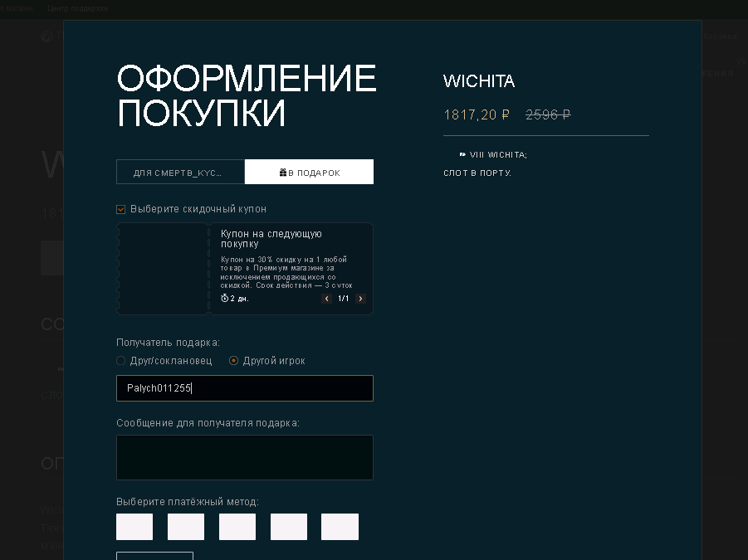Select the 'Другой игрок' radio option

point(233,361)
